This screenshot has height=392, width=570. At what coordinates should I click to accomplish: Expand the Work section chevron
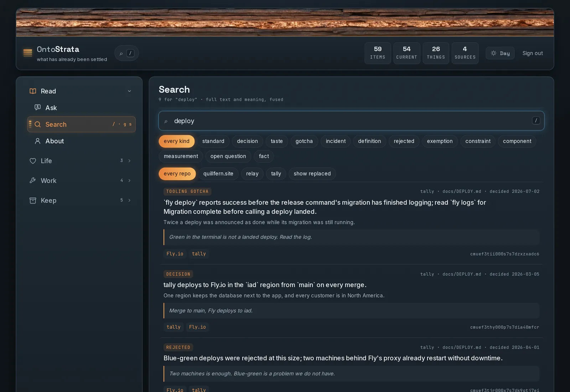tap(129, 181)
